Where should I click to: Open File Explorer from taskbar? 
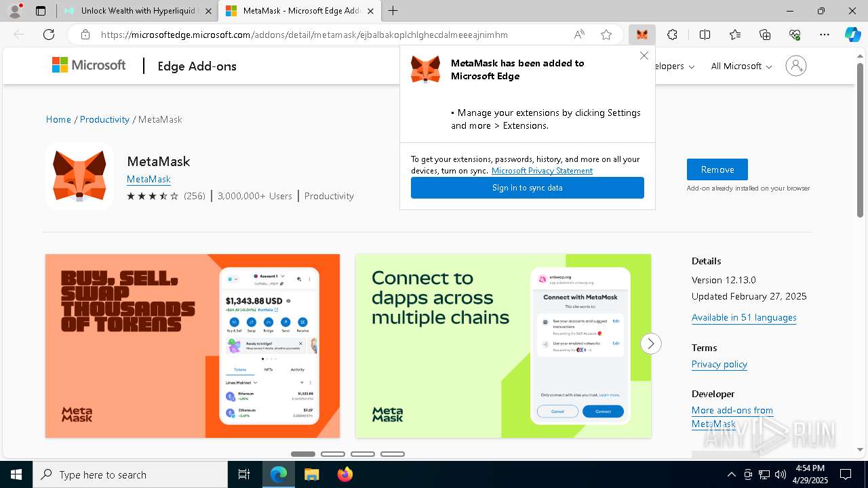tap(311, 474)
